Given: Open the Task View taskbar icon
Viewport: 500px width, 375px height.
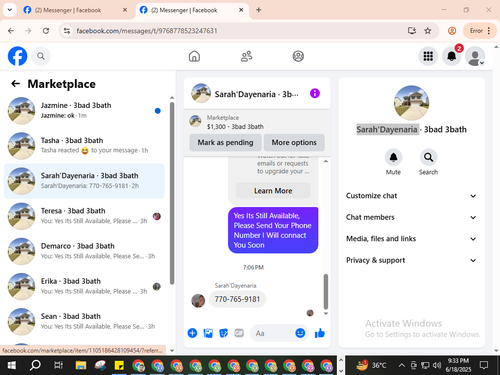Looking at the screenshot, I should [x=58, y=366].
